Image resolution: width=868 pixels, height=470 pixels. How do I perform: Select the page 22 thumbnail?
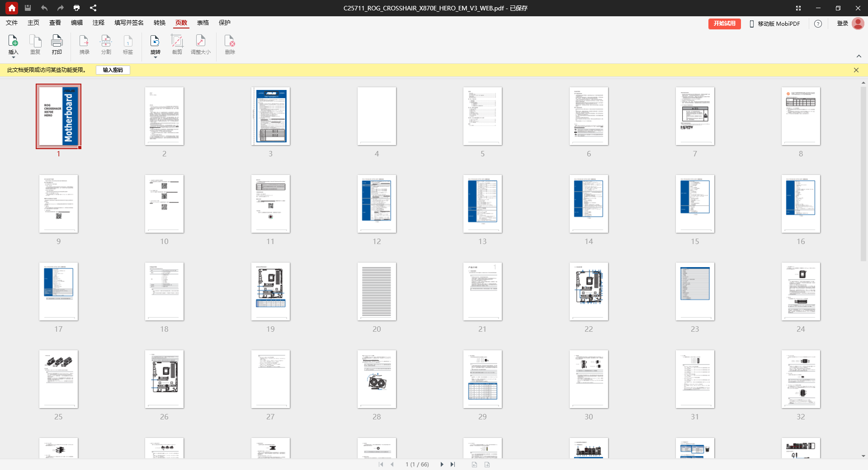coord(589,291)
